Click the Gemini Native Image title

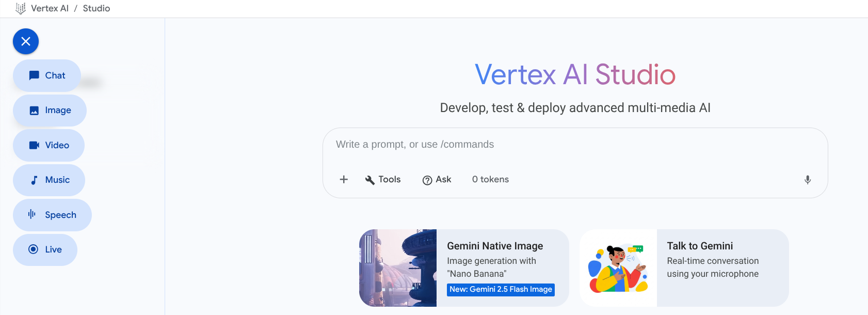[x=495, y=246]
